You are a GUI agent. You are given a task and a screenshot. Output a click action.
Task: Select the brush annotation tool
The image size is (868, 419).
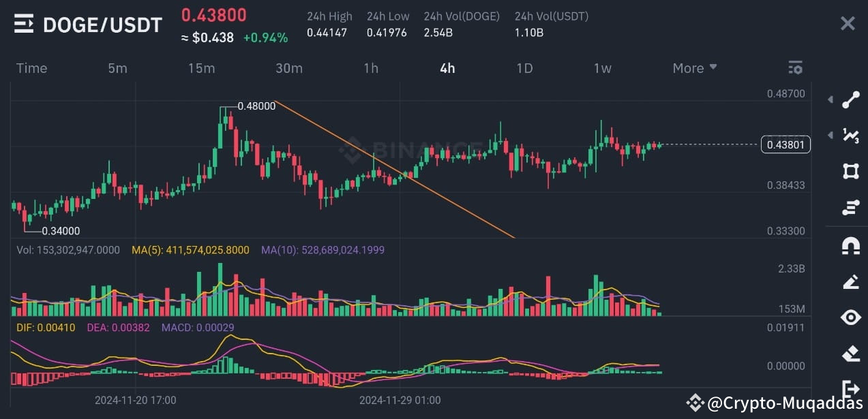coord(850,281)
